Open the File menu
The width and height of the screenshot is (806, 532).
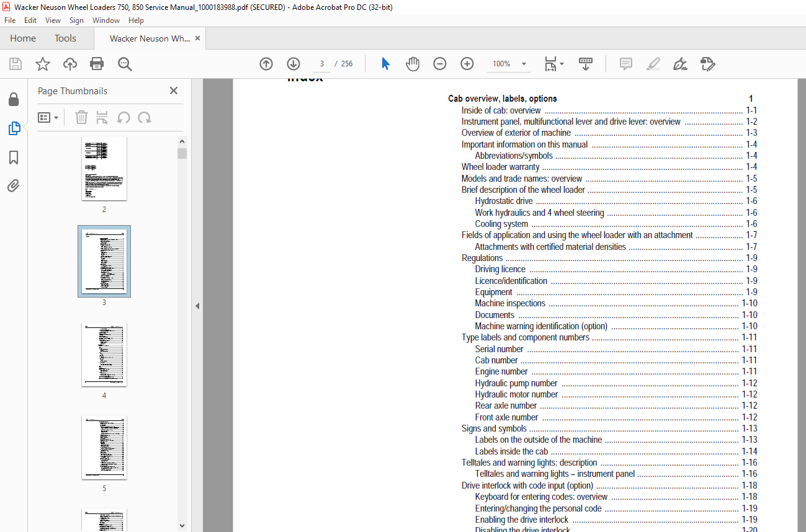pos(10,20)
